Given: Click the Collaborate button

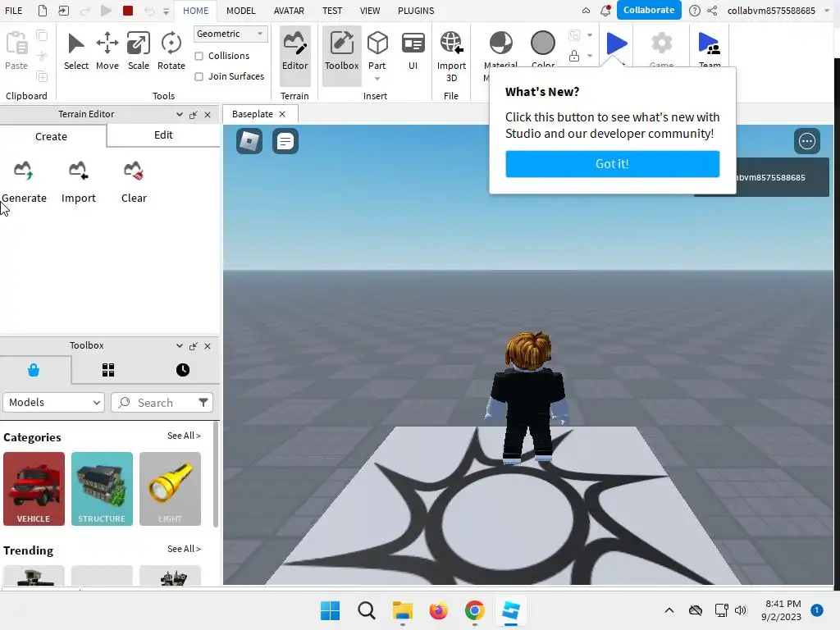Looking at the screenshot, I should pyautogui.click(x=649, y=10).
